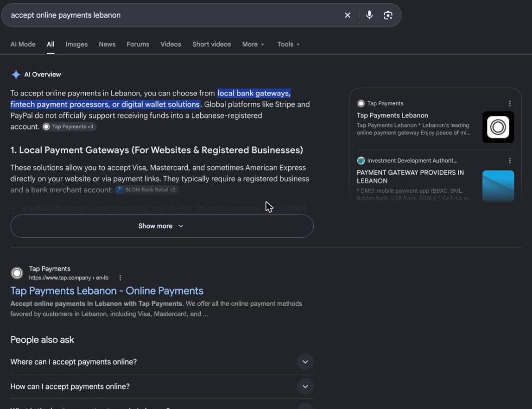The width and height of the screenshot is (532, 409).
Task: Open options menu for Tap Payments card
Action: point(509,103)
